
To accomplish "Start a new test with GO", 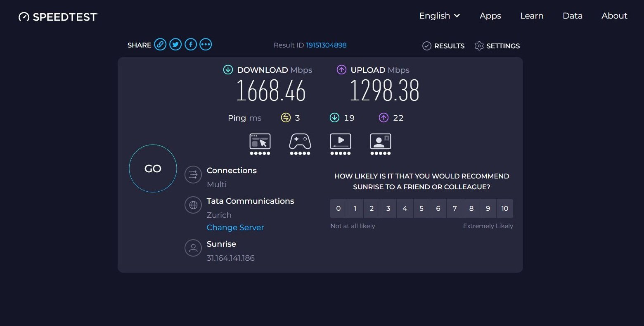I will point(153,169).
